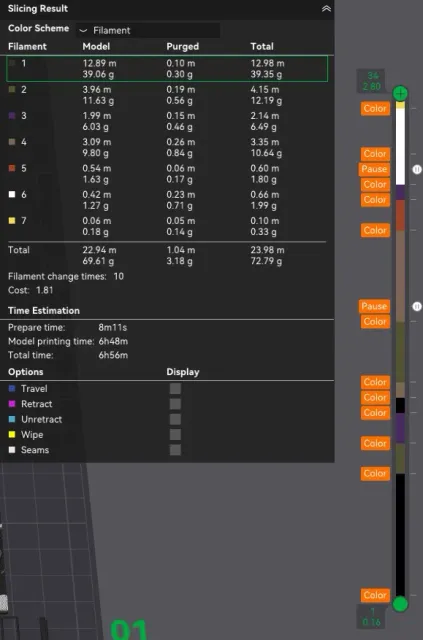Toggle the Seams display checkbox

point(176,450)
